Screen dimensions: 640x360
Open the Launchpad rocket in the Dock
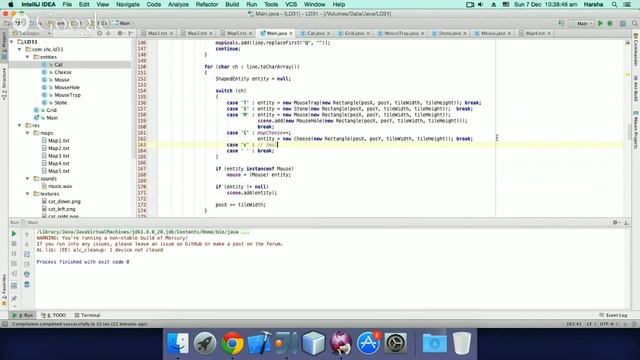coord(205,343)
